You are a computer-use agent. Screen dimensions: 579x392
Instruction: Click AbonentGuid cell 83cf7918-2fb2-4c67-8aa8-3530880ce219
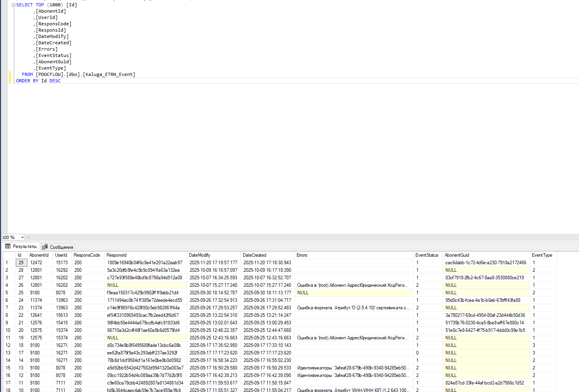coord(486,278)
